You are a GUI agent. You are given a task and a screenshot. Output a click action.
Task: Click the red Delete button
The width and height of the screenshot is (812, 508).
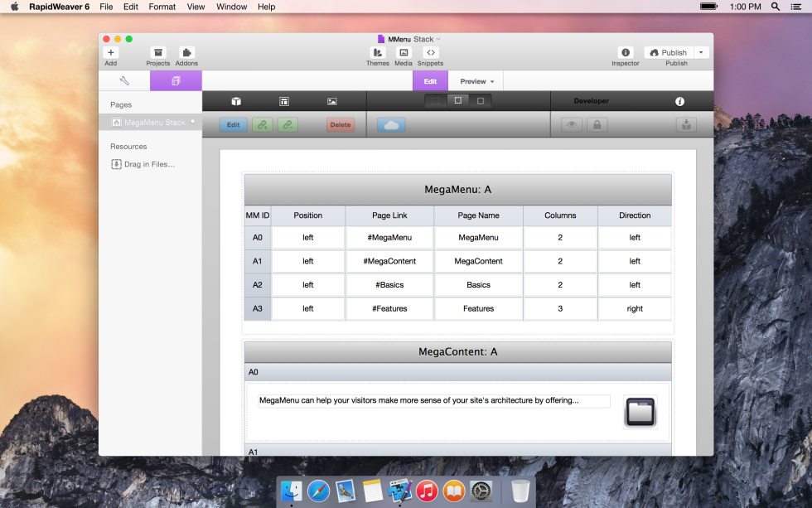point(341,125)
